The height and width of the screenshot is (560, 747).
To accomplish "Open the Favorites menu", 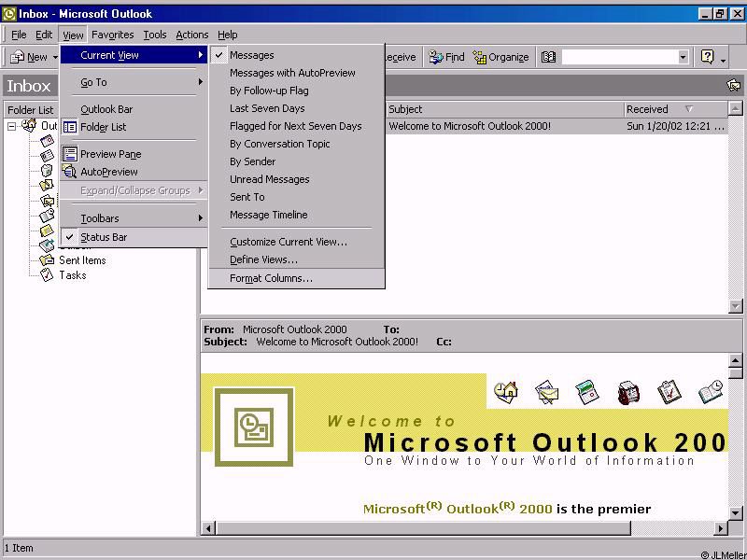I will (112, 35).
